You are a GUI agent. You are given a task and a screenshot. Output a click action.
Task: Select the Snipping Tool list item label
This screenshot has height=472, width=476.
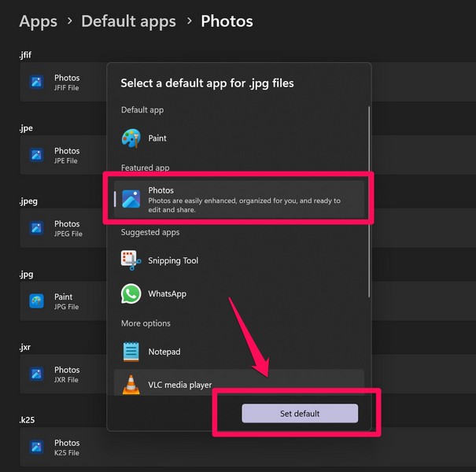click(173, 260)
